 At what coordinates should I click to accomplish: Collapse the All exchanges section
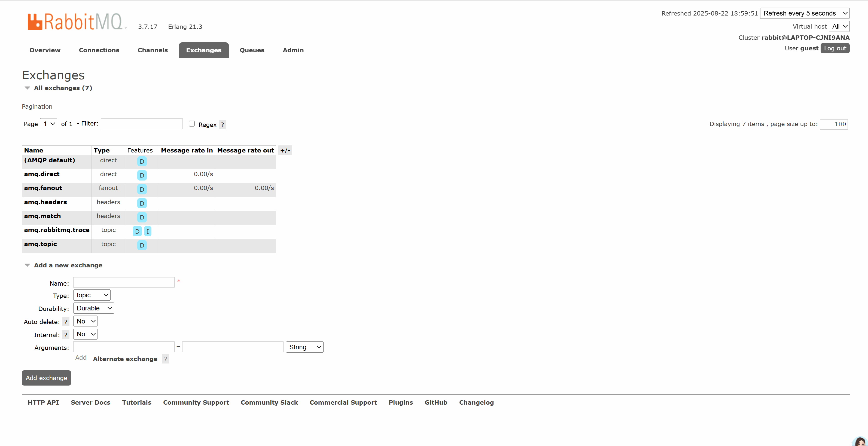click(63, 88)
